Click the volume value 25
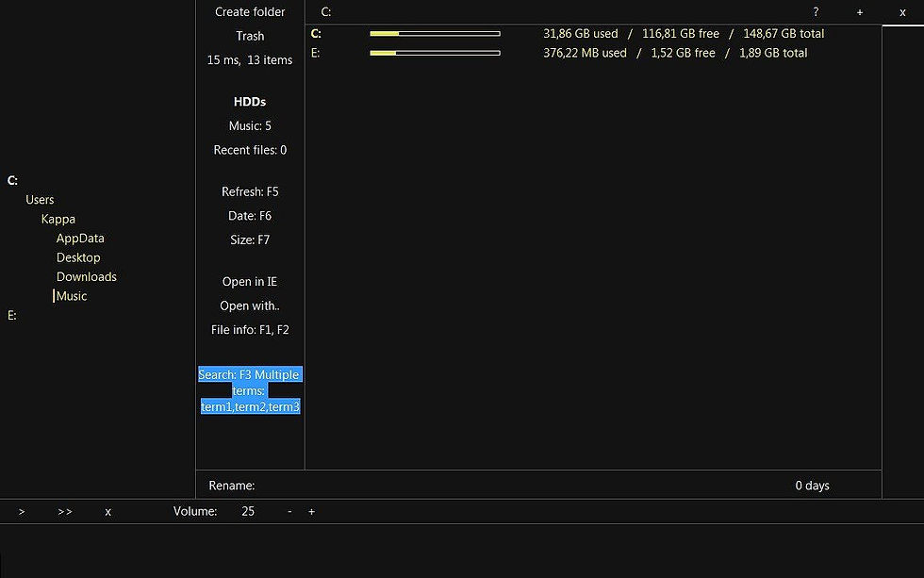This screenshot has width=924, height=578. (248, 512)
